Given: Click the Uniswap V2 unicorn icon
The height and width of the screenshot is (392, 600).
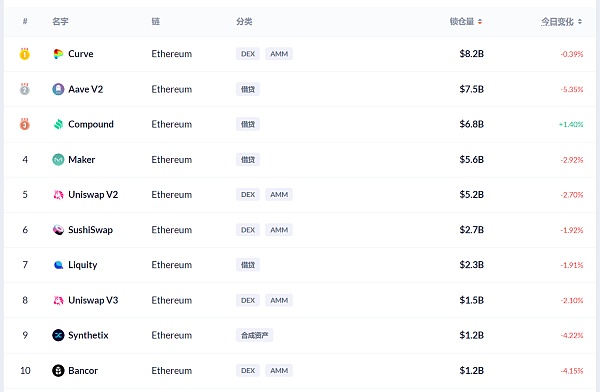Looking at the screenshot, I should tap(58, 195).
